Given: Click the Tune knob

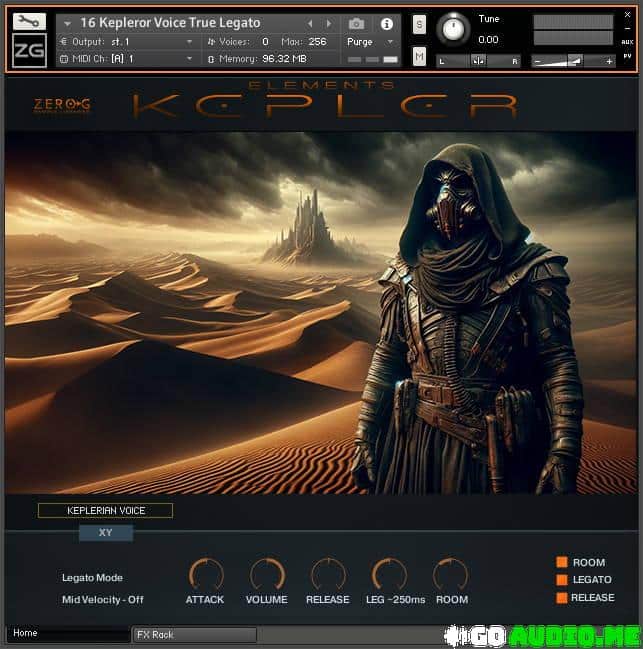Looking at the screenshot, I should (x=453, y=29).
